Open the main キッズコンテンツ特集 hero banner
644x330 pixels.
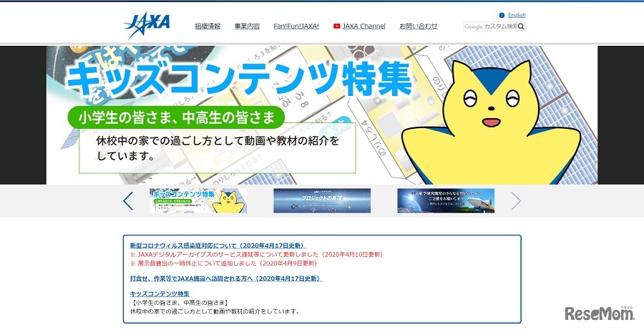322,115
